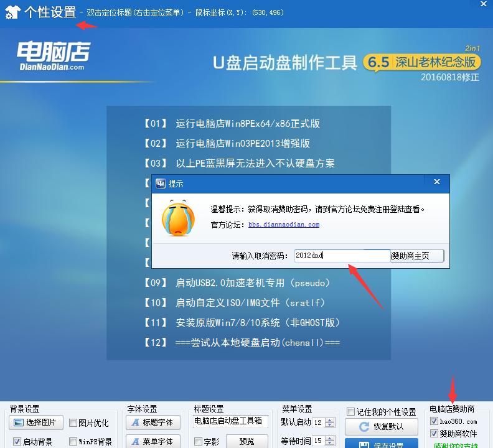The width and height of the screenshot is (493, 448).
Task: Enable the 字影 checkbox
Action: tap(198, 441)
